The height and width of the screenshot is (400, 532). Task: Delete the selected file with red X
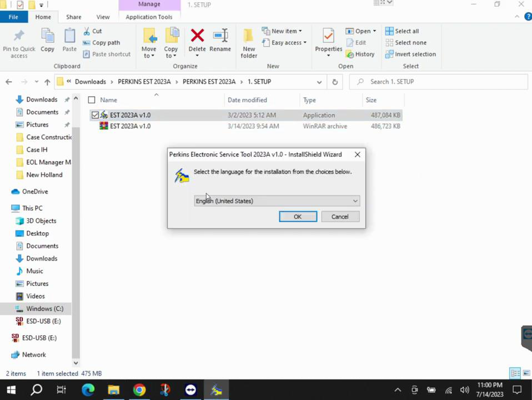(197, 36)
